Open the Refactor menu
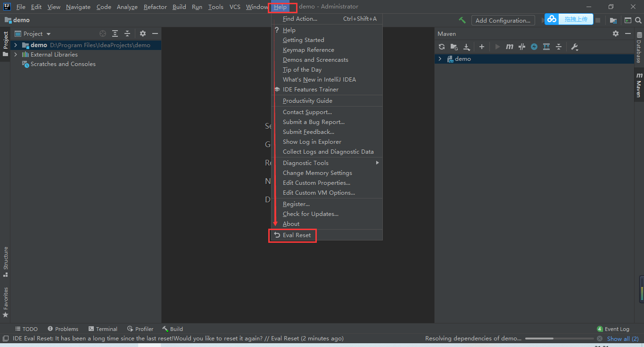 (x=155, y=7)
